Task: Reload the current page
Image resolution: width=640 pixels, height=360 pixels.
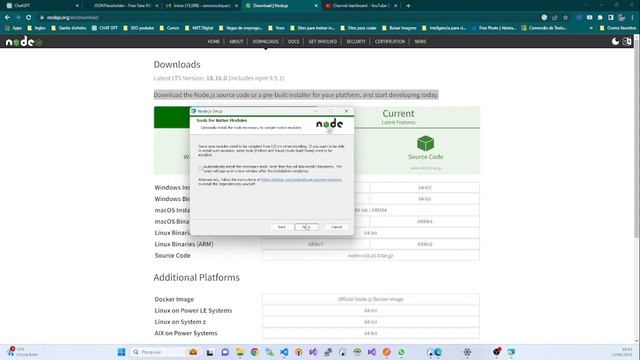Action: coord(28,18)
